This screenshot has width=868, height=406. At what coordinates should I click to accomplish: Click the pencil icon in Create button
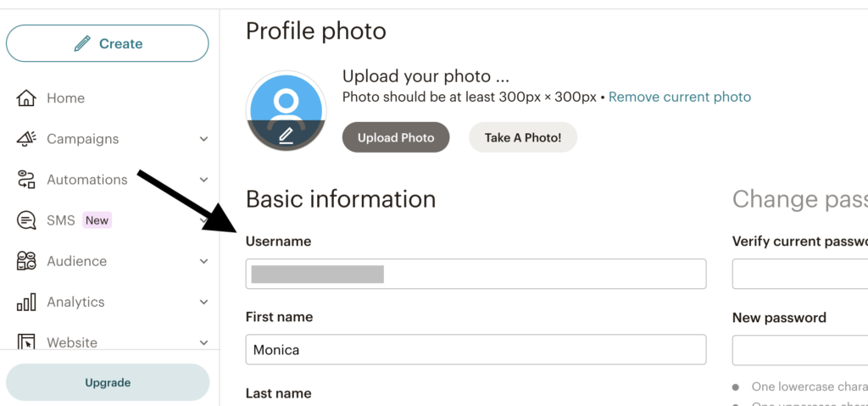[x=82, y=43]
